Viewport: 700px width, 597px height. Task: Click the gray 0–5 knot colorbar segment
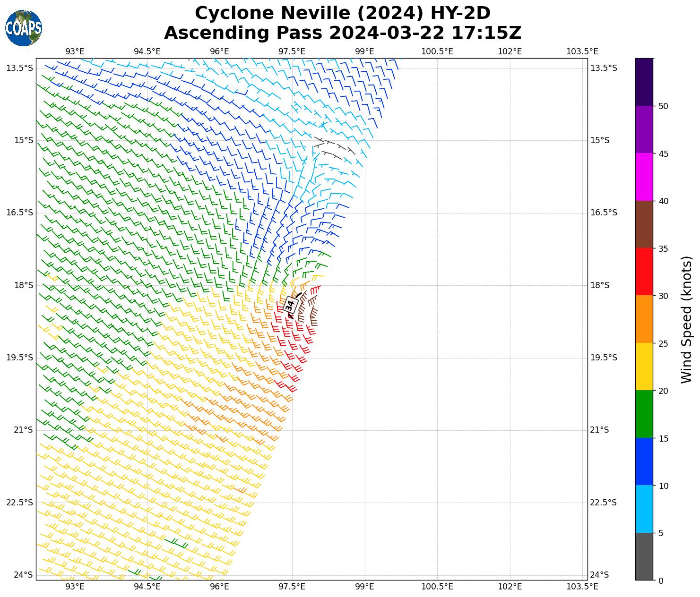(x=644, y=556)
